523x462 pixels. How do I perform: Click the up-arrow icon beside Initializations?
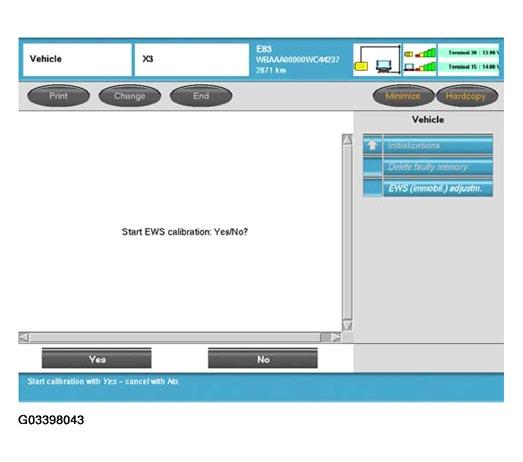pyautogui.click(x=372, y=145)
